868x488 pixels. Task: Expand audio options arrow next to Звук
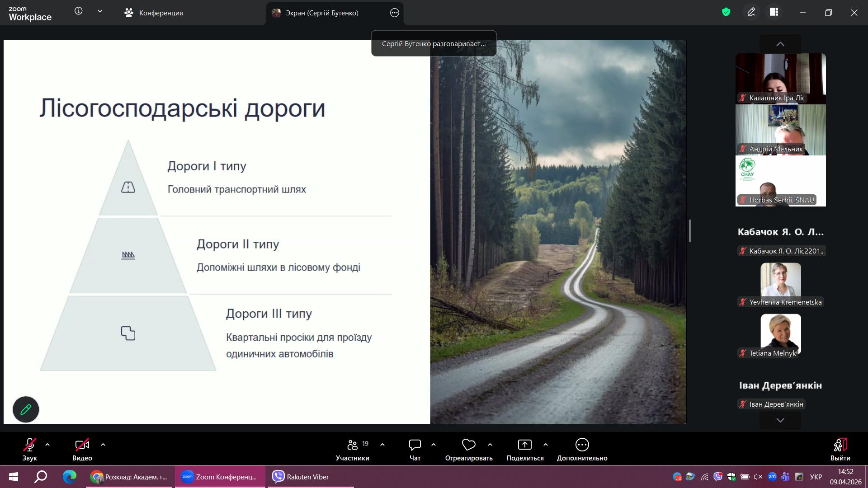47,445
